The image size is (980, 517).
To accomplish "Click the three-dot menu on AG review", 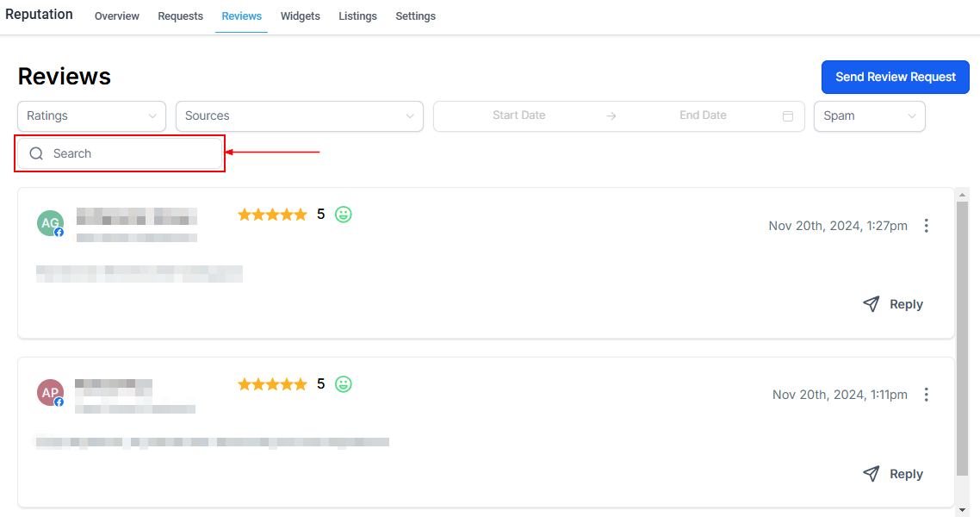I will click(x=927, y=226).
